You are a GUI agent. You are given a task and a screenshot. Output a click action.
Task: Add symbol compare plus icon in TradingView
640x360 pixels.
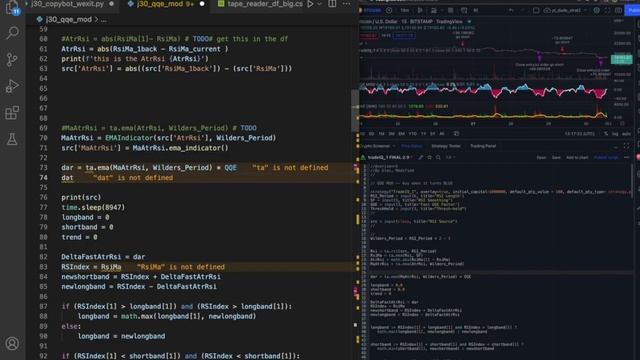tap(389, 10)
